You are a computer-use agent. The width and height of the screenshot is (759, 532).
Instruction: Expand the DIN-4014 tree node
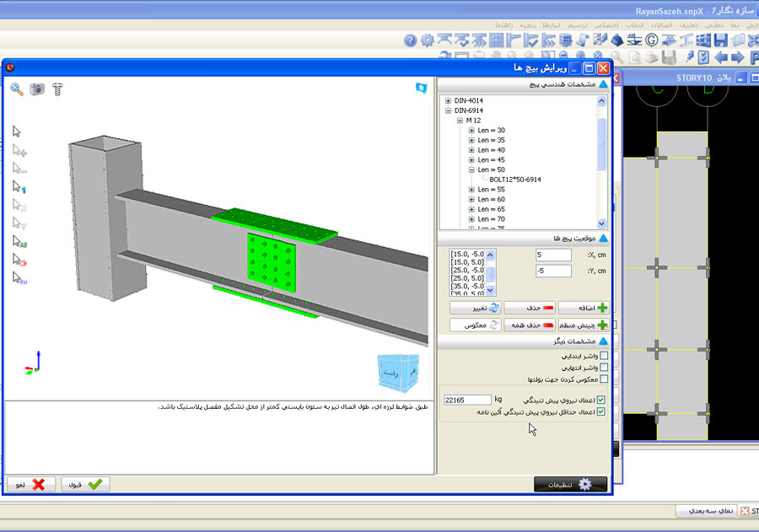[x=448, y=100]
